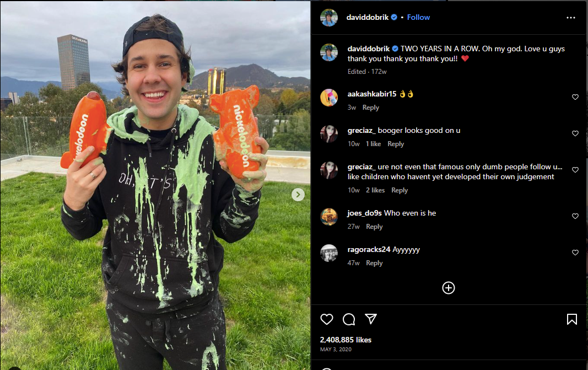Screen dimensions: 588x370
Task: Open daviddobrik profile avatar in header
Action: coord(329,18)
